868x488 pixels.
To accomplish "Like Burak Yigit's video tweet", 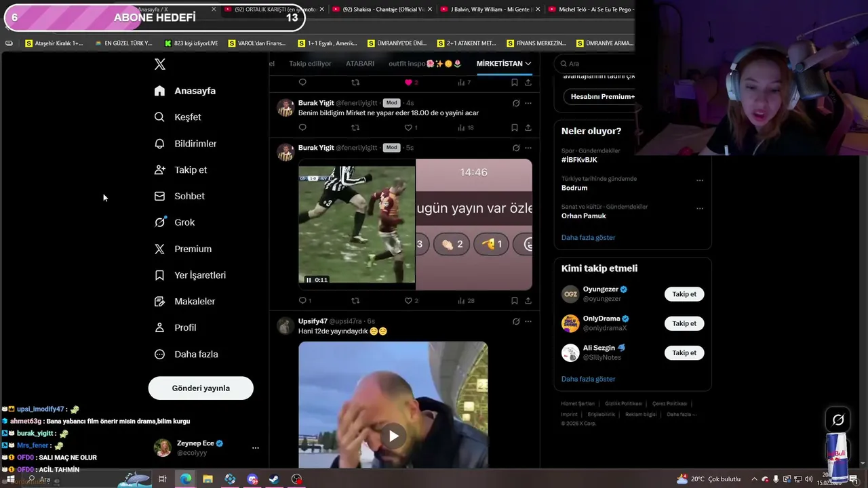I will coord(408,300).
